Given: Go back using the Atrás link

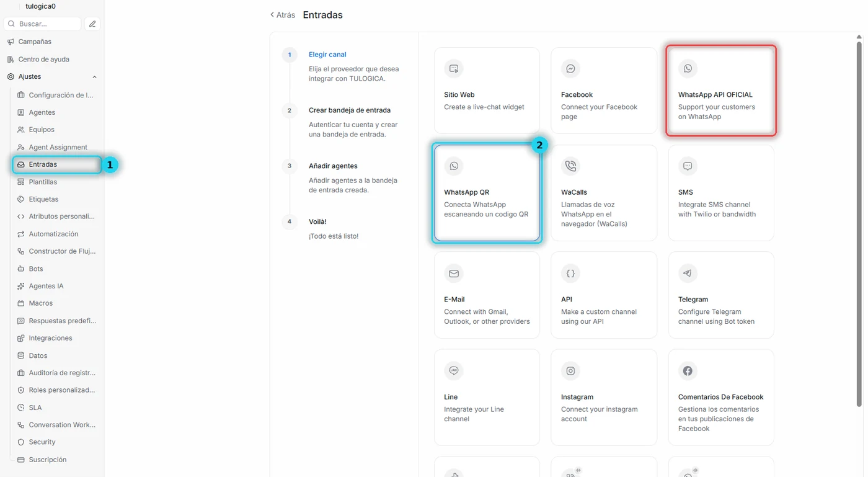Looking at the screenshot, I should [283, 15].
